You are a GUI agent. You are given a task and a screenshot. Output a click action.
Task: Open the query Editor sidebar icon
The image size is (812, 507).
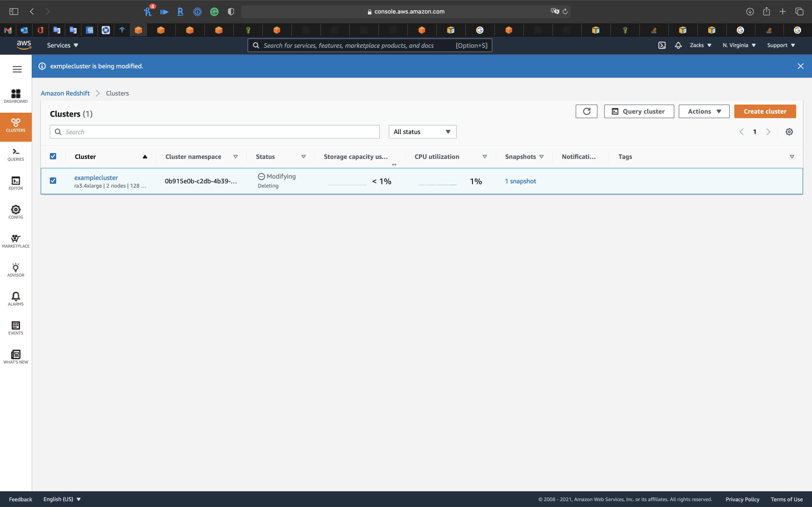point(16,183)
